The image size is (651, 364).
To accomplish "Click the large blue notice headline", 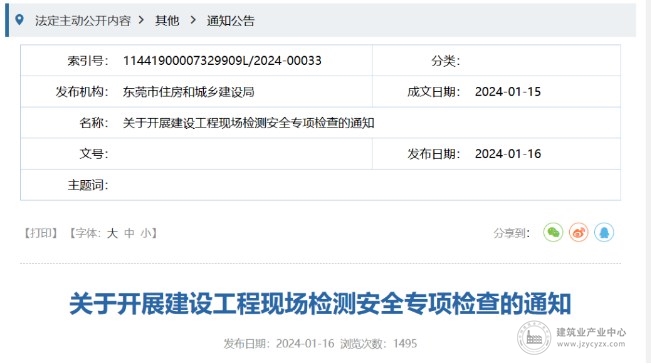I will click(320, 303).
